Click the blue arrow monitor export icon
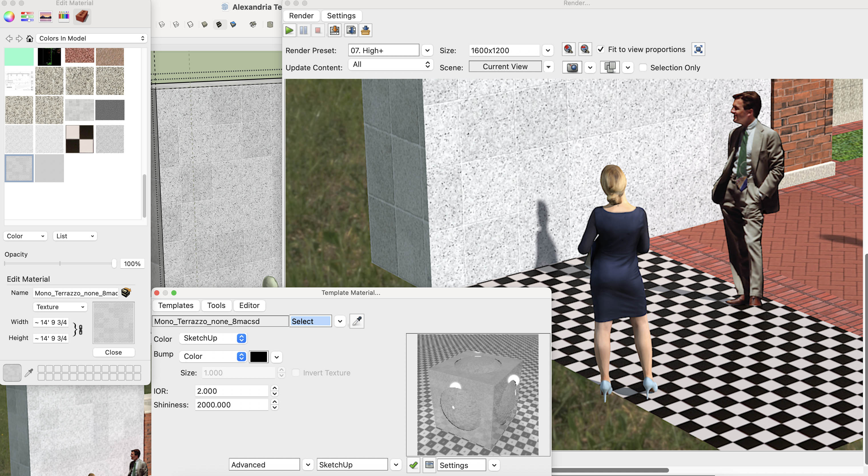This screenshot has width=868, height=476. click(x=351, y=30)
